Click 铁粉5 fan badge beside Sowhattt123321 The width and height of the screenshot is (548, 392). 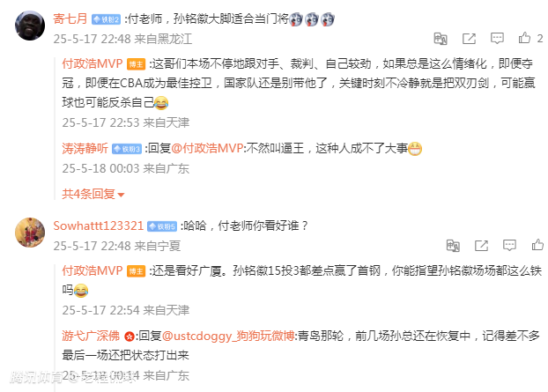tap(162, 226)
